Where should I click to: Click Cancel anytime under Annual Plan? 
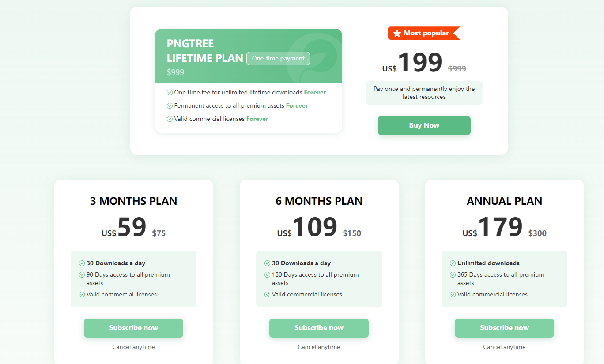click(504, 347)
